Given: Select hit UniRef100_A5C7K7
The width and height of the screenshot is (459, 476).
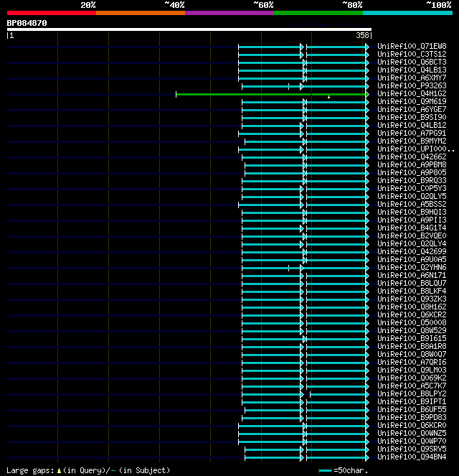Looking at the screenshot, I should click(412, 386).
